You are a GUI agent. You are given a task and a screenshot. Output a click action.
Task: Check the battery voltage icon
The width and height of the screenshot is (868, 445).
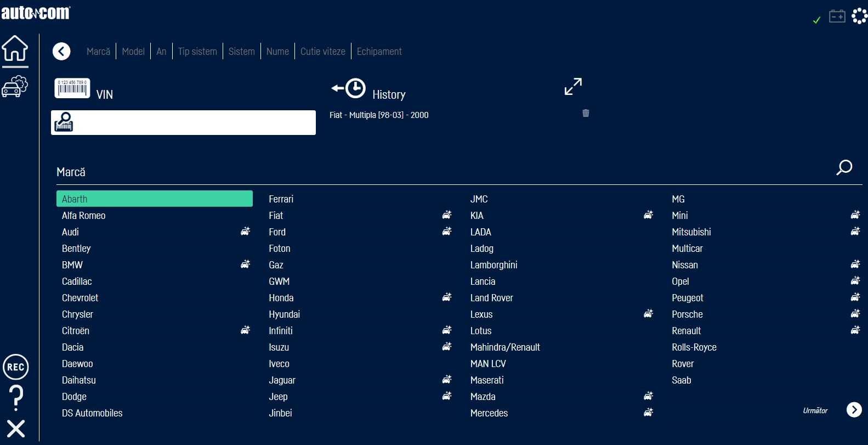[x=837, y=16]
